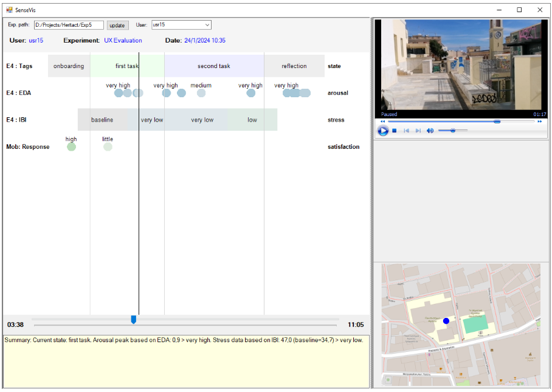Viewport: 552px width, 392px height.
Task: Click the fast-forward arrows beside video seek bar
Action: coord(539,122)
